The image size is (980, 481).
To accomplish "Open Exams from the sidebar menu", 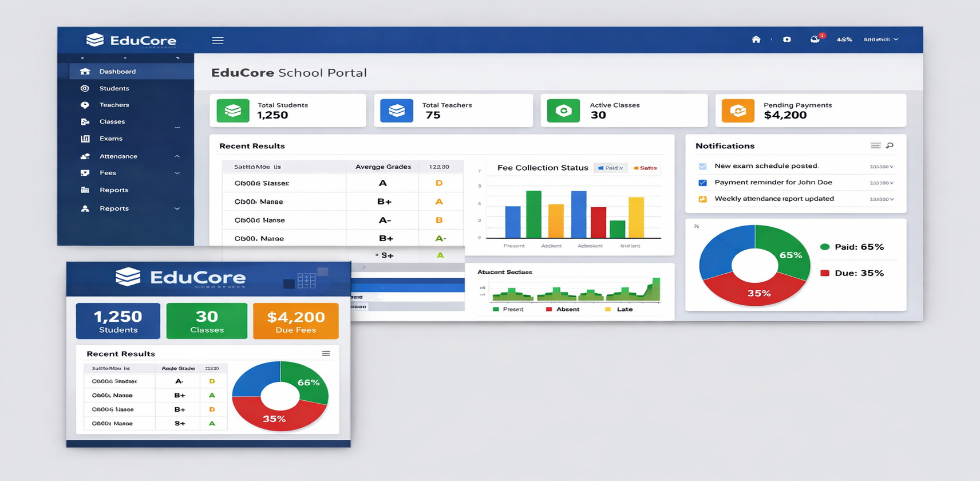I will pos(110,139).
